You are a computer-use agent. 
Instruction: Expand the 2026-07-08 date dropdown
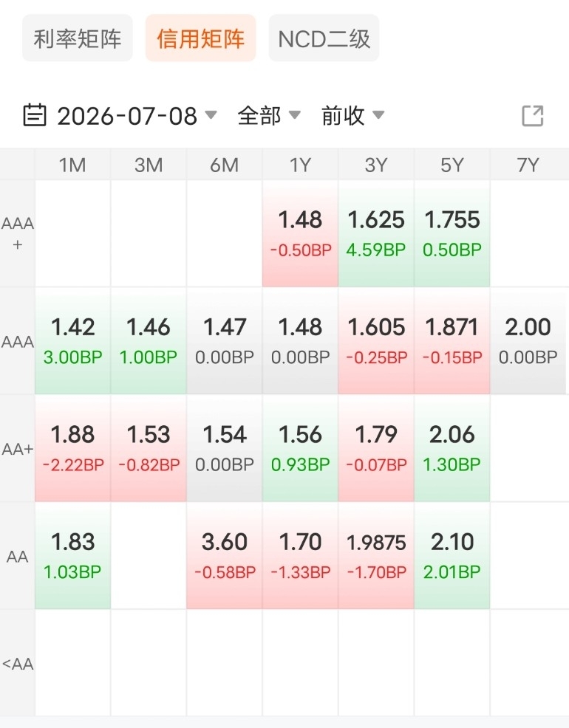pos(137,116)
